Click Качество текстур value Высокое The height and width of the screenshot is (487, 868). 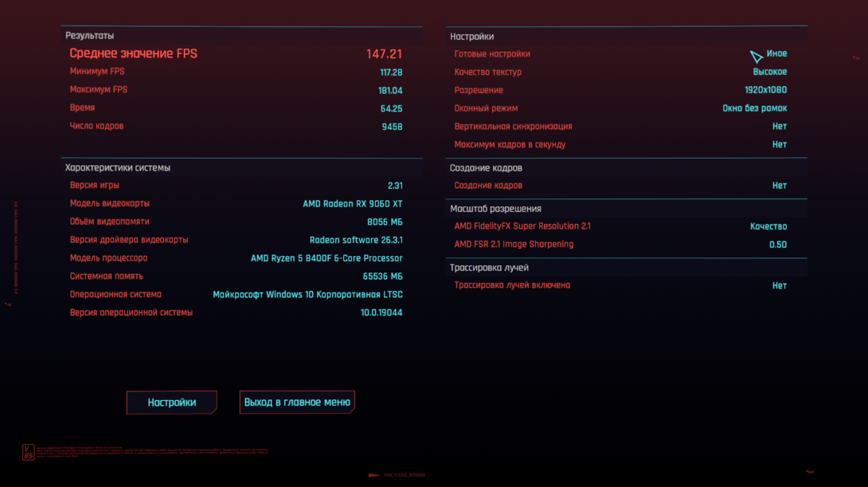point(770,72)
